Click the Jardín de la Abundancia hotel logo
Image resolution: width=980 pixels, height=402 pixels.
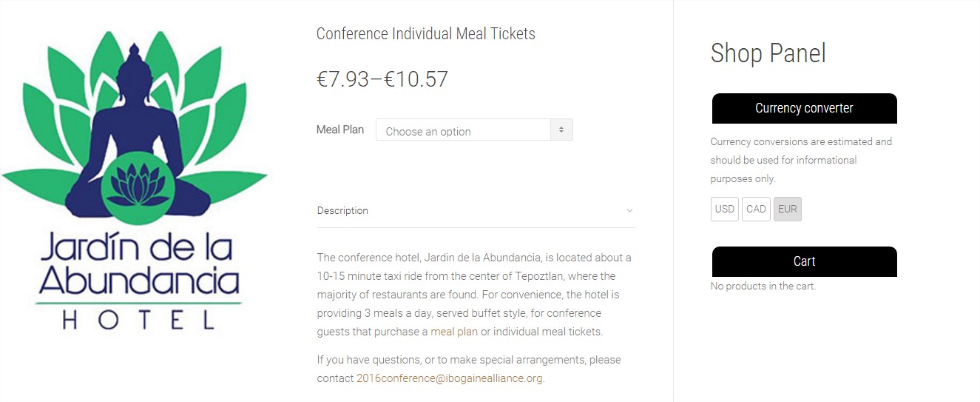click(x=135, y=179)
